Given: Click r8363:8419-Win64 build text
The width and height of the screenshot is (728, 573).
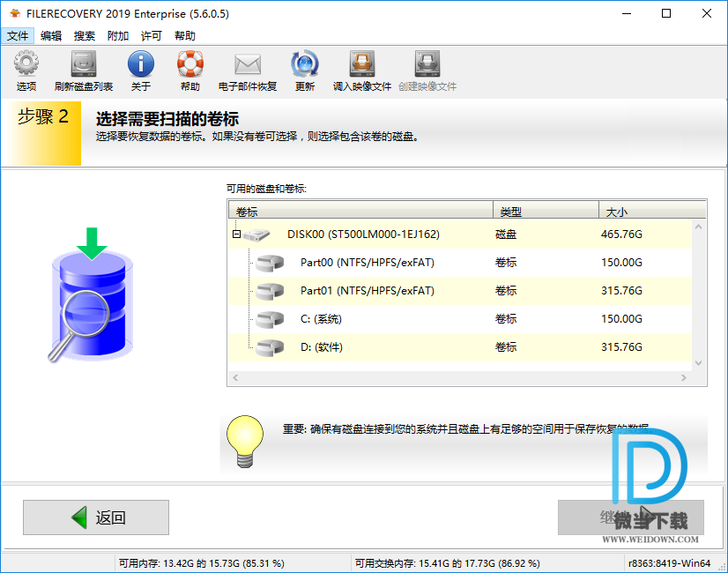Looking at the screenshot, I should (669, 563).
